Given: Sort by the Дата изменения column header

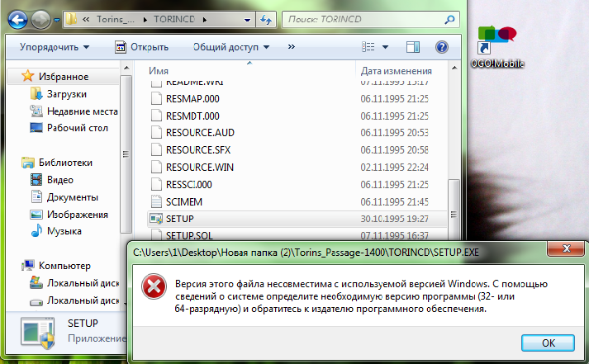Looking at the screenshot, I should (397, 70).
